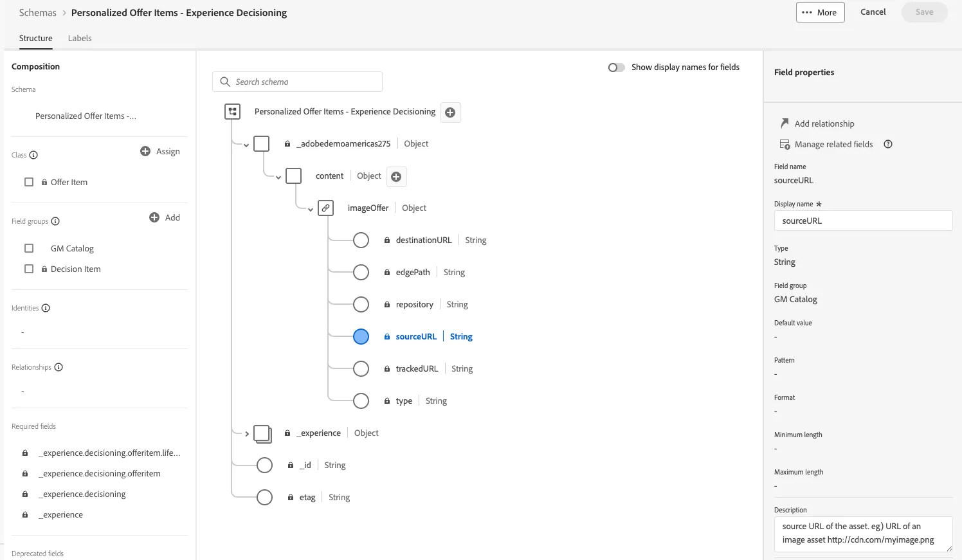Click the Add field group plus icon
962x560 pixels.
coord(154,217)
